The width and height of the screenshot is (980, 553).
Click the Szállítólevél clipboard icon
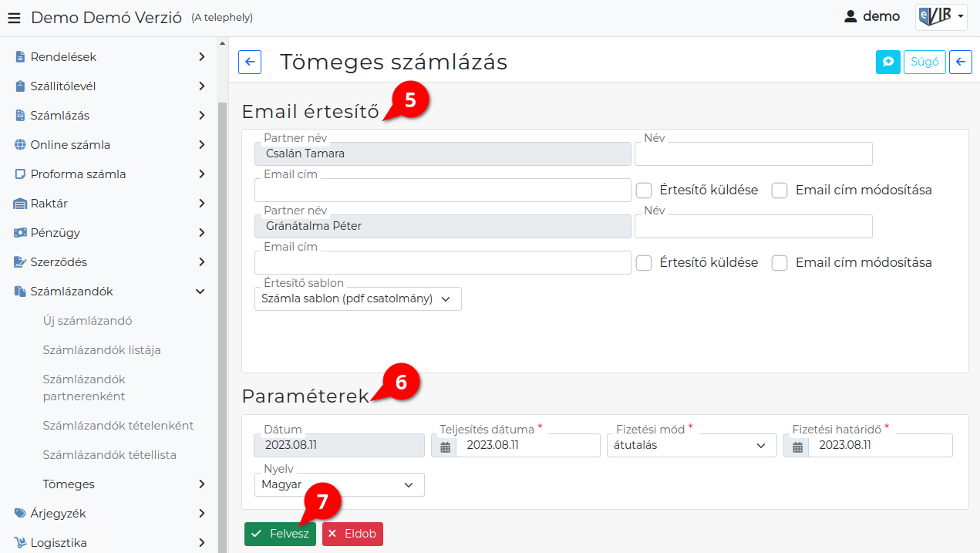tap(20, 86)
